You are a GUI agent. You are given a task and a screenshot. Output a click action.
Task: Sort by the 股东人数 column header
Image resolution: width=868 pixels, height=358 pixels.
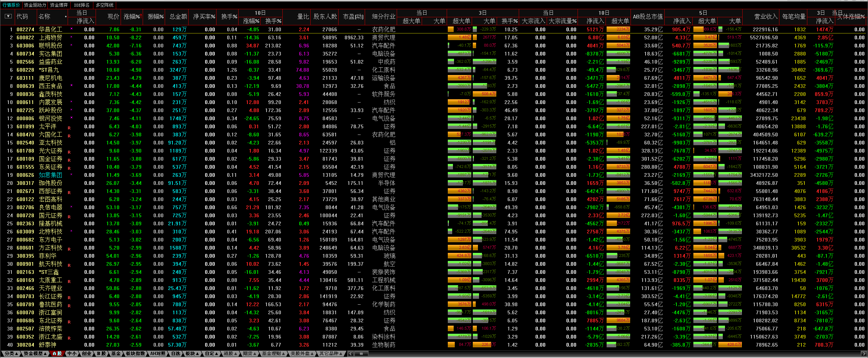point(325,17)
